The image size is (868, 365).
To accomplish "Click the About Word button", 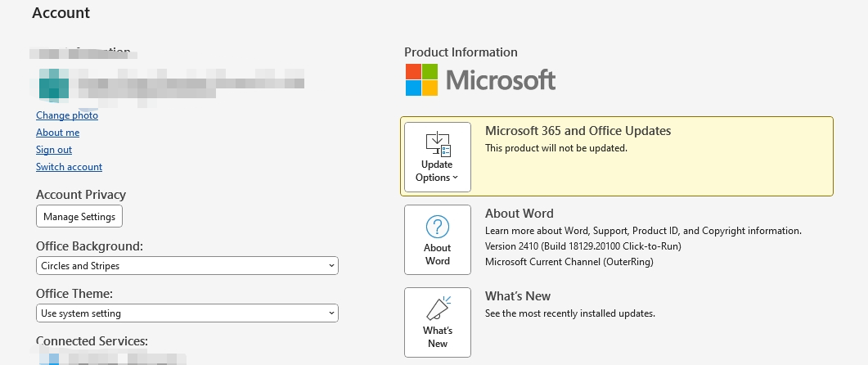I will pos(438,240).
